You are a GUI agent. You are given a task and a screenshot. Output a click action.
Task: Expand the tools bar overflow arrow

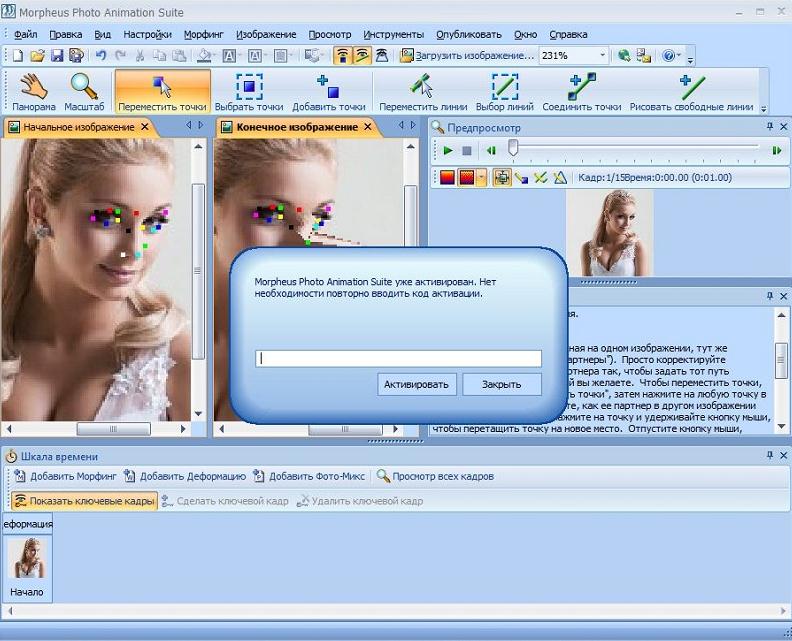tap(763, 108)
